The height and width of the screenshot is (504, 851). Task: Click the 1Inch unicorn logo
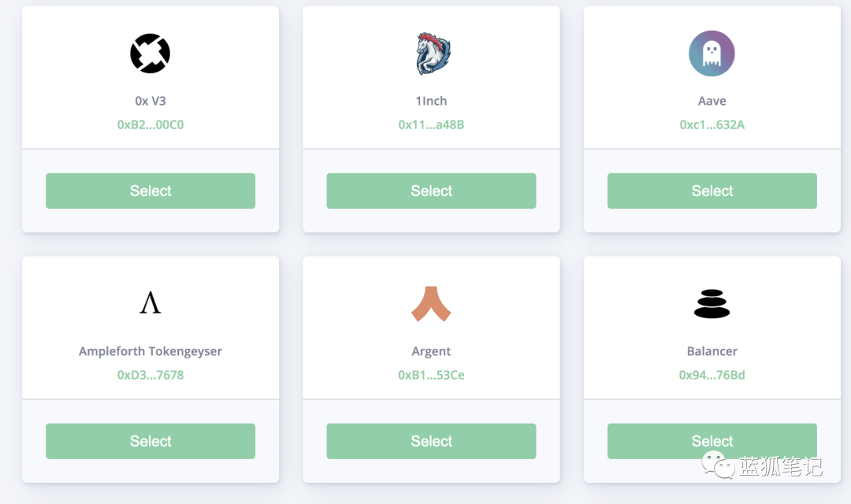[433, 54]
